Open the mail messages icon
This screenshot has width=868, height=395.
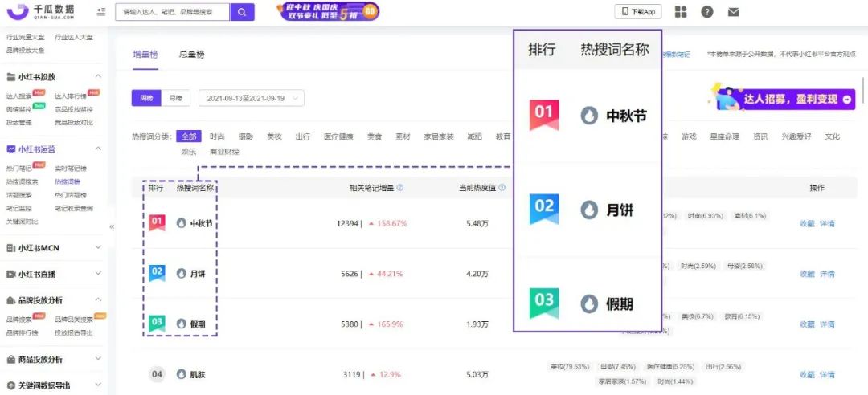coord(734,11)
